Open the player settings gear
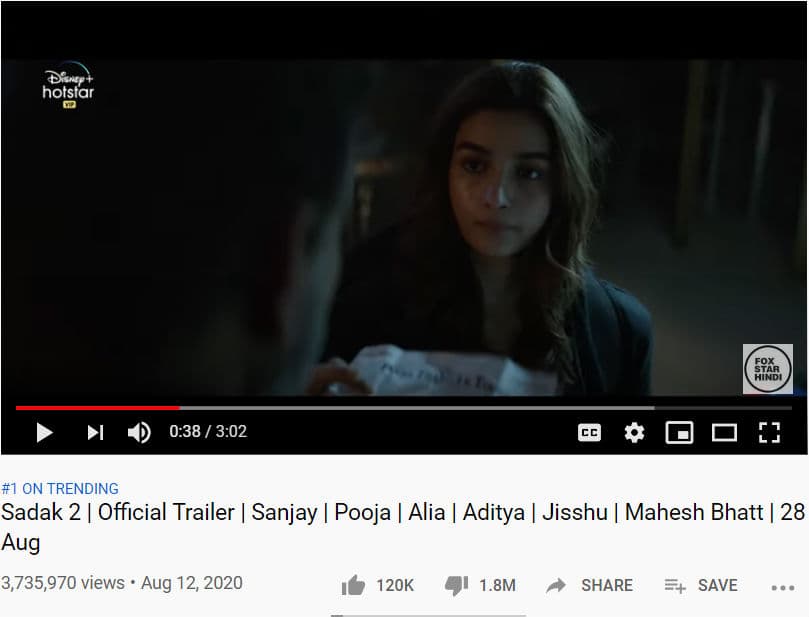The width and height of the screenshot is (809, 617). click(x=634, y=432)
